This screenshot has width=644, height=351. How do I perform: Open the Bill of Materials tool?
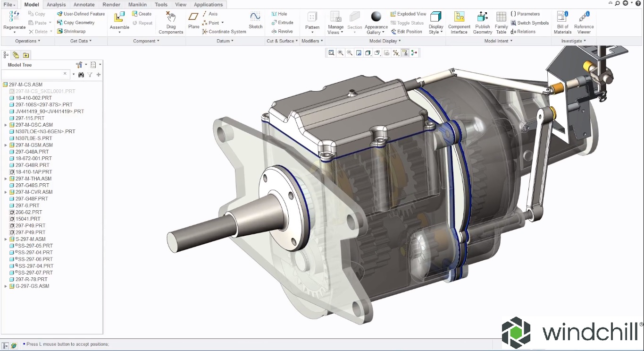[x=562, y=17]
